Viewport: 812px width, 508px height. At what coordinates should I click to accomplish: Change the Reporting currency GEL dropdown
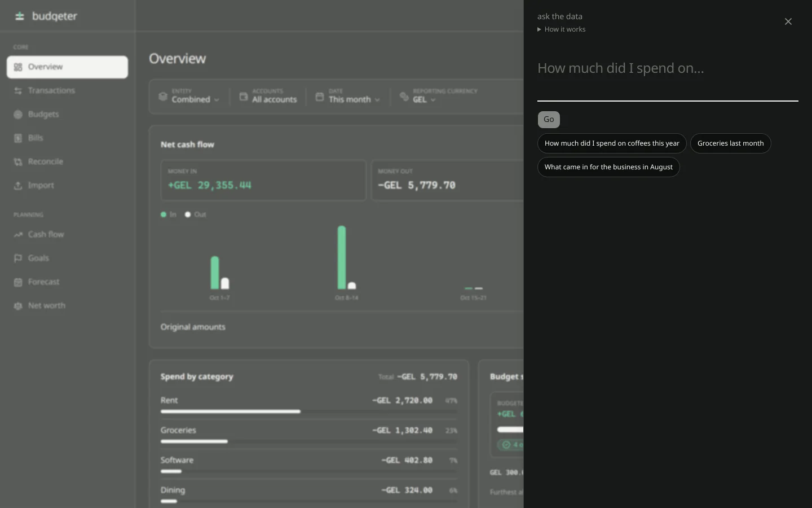(x=439, y=97)
